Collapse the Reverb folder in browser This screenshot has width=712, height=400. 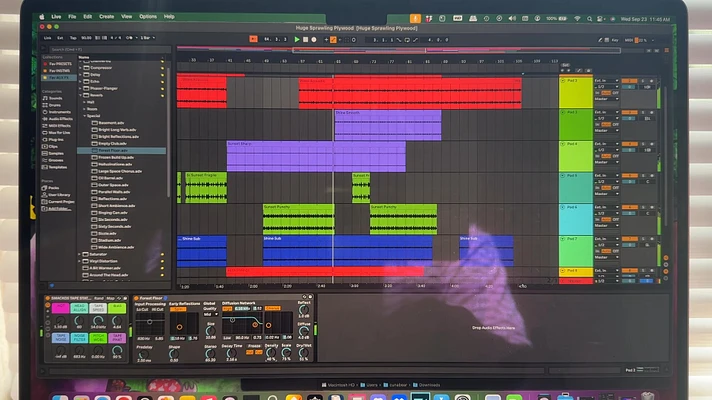click(x=80, y=95)
